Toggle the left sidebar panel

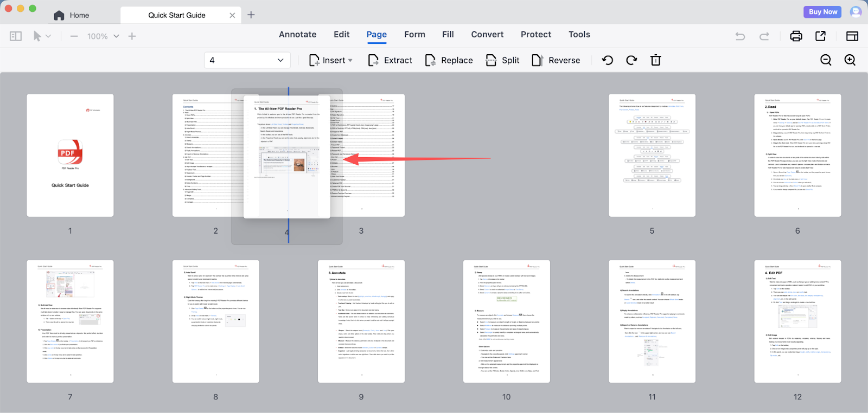[16, 36]
